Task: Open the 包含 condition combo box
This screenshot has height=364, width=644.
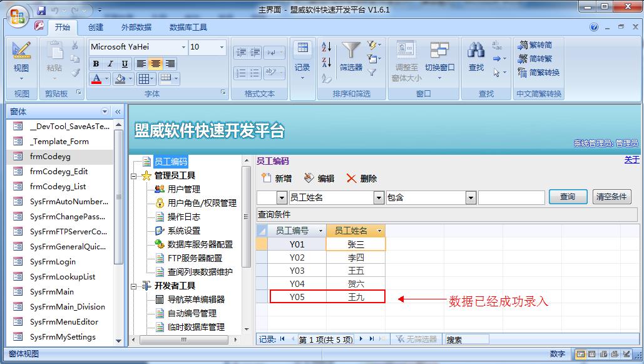Action: [471, 198]
